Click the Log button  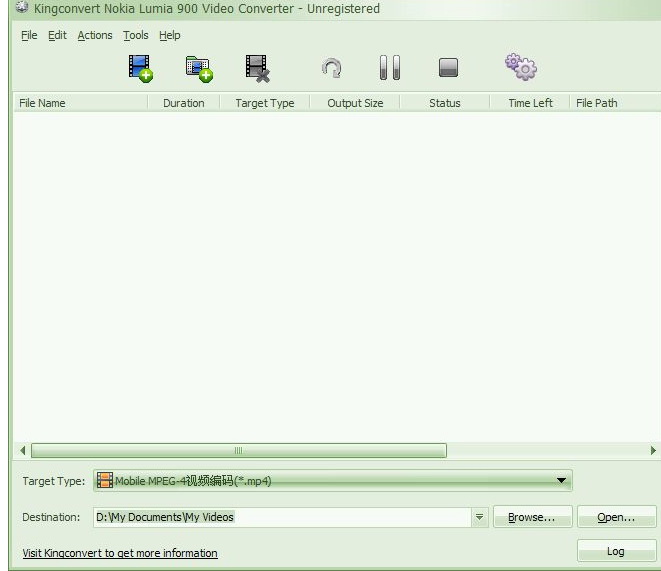click(x=616, y=551)
